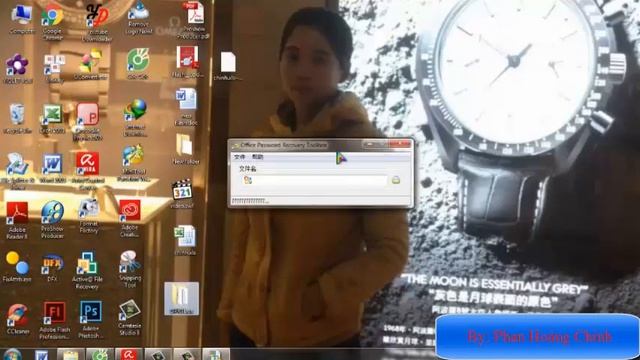The width and height of the screenshot is (640, 360).
Task: Launch the Snipping Tool shortcut
Action: (130, 269)
